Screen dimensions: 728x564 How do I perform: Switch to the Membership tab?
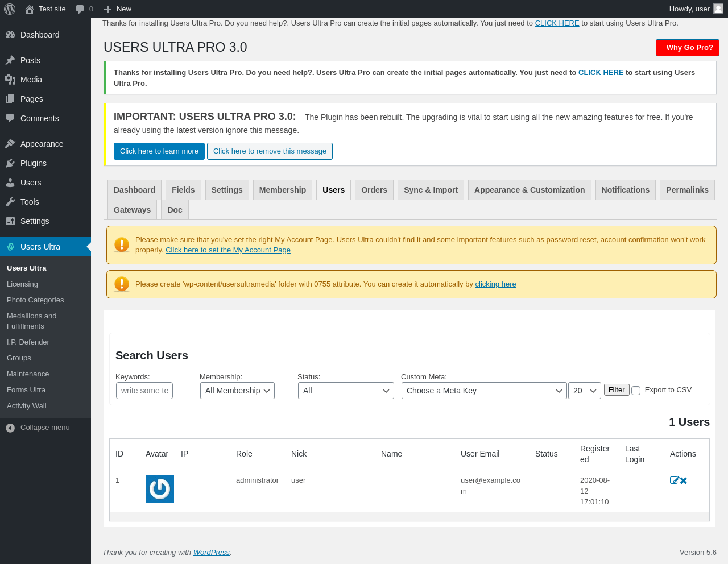click(x=283, y=190)
